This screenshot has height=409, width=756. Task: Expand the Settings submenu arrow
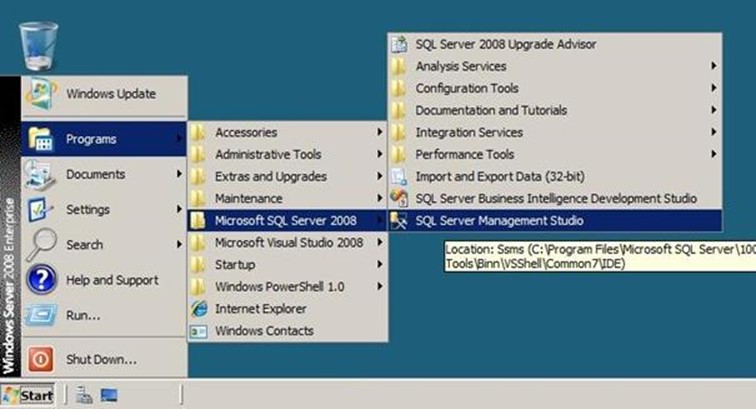click(179, 209)
